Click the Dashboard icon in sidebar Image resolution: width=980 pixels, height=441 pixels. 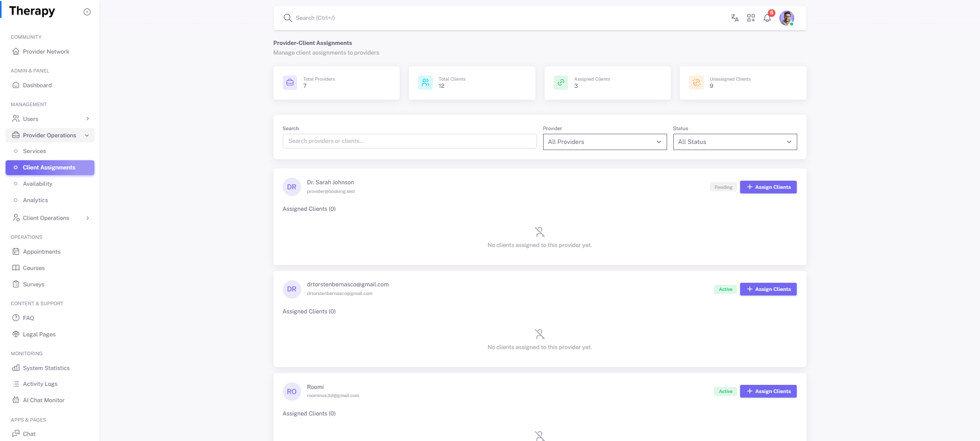coord(16,85)
